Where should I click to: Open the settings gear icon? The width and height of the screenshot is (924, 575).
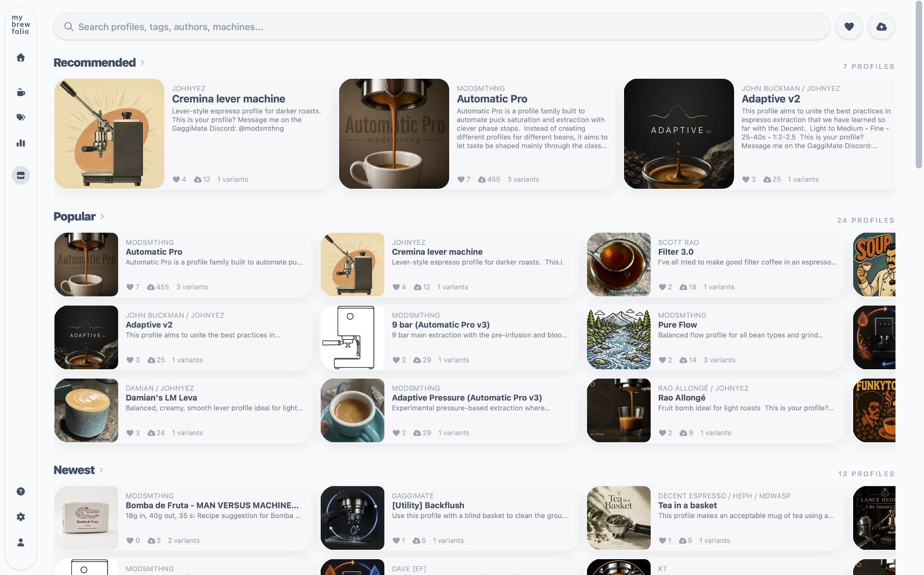click(x=21, y=517)
